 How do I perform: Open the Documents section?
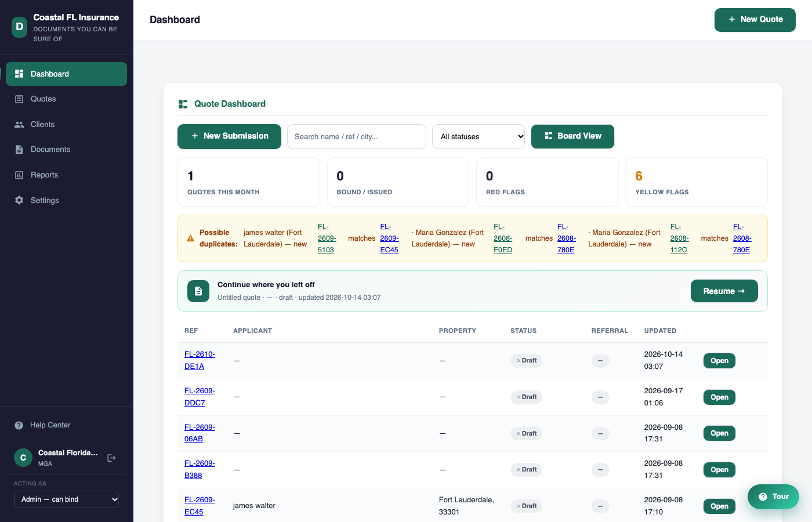[x=66, y=150]
